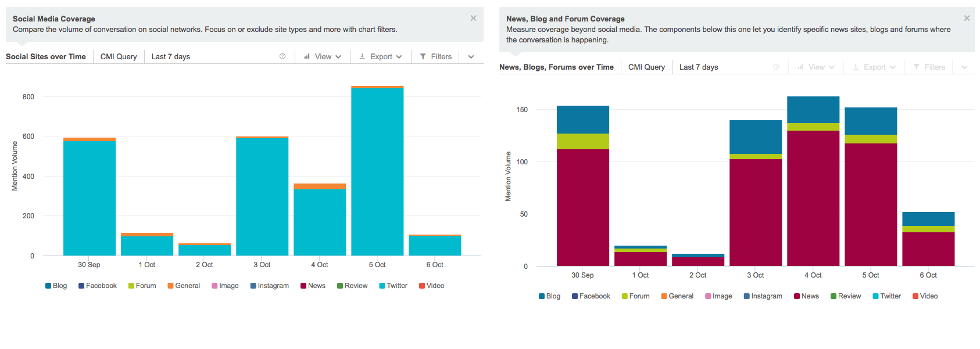Open Filters on News, Blogs, Forums chart
Viewport: 980px width, 349px height.
tap(929, 67)
